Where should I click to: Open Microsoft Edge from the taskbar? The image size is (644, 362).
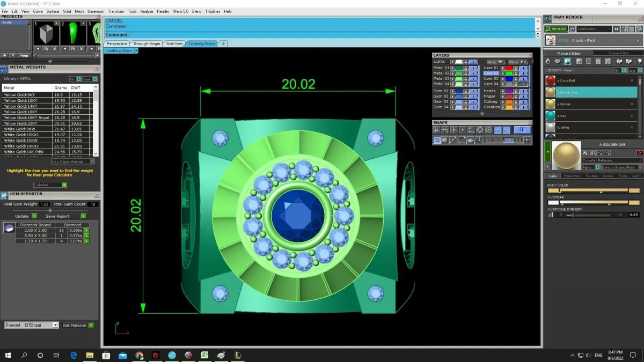(74, 355)
